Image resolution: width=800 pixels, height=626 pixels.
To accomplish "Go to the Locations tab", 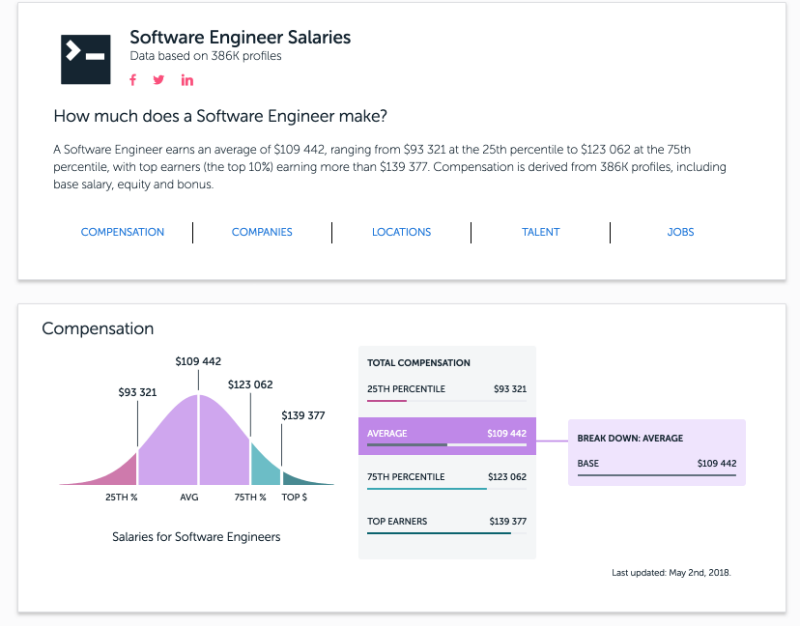I will coord(401,232).
